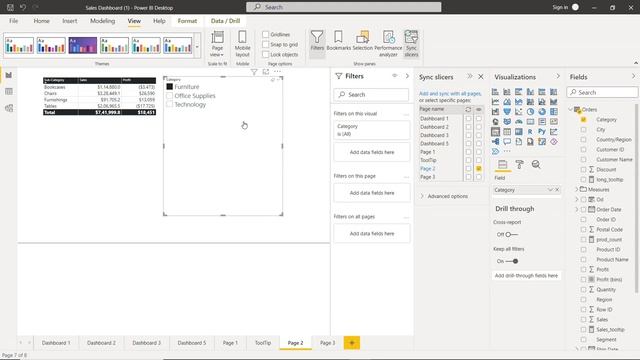
Task: Enable Snap to grid checkbox
Action: (x=266, y=44)
